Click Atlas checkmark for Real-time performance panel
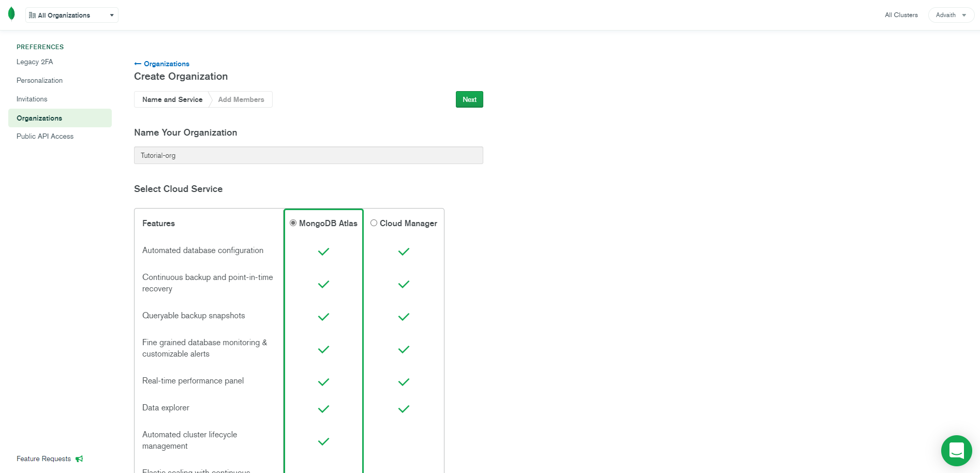Viewport: 980px width, 473px height. [x=323, y=382]
